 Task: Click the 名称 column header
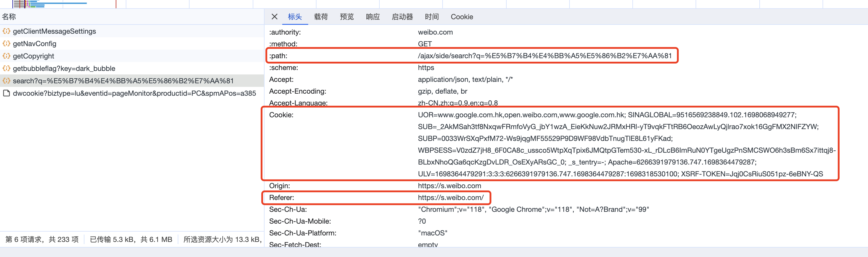(9, 17)
